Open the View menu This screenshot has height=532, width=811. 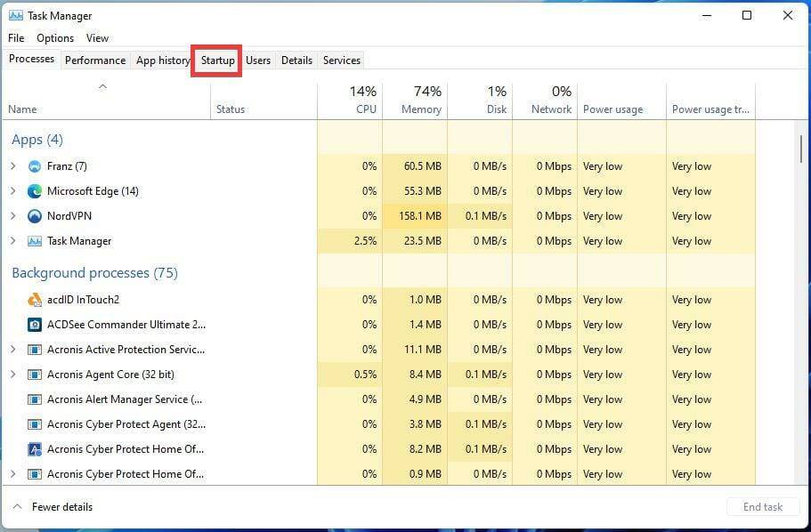[97, 38]
